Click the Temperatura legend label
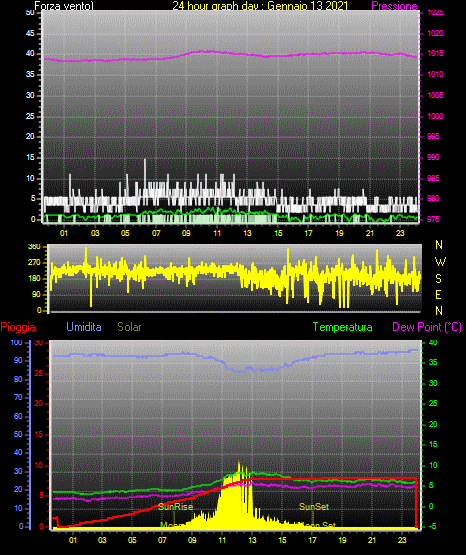The image size is (466, 555). (x=343, y=327)
